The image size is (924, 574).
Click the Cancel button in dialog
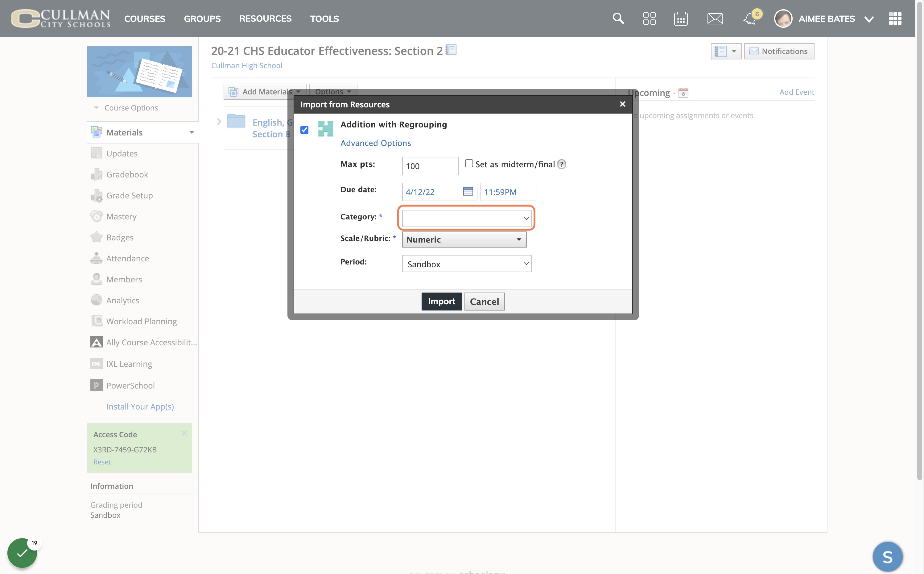click(x=485, y=302)
